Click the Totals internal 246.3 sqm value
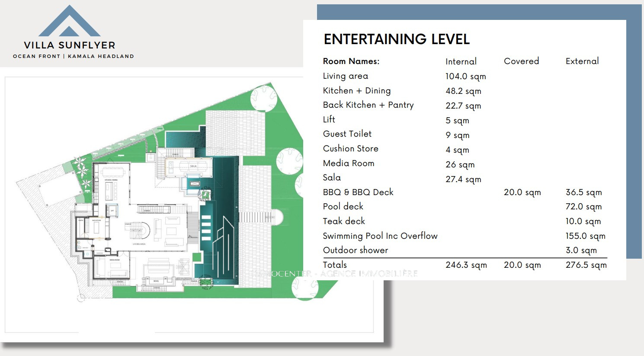This screenshot has width=644, height=356. click(466, 265)
